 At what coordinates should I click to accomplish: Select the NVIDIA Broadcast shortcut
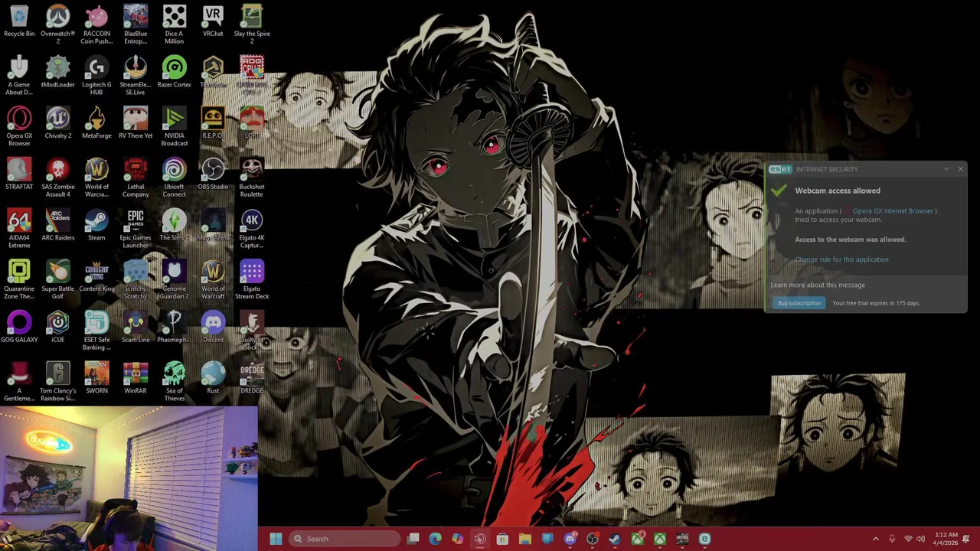click(x=175, y=126)
